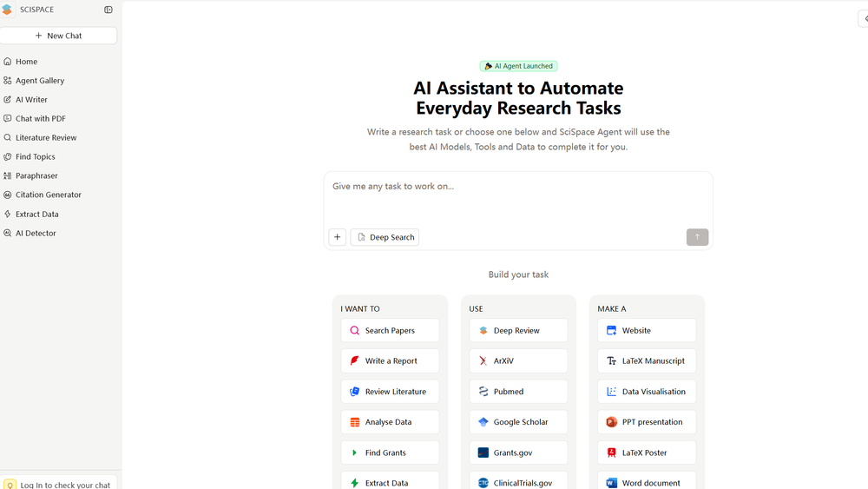Image resolution: width=868 pixels, height=489 pixels.
Task: Select Extract Data in the sidebar
Action: pyautogui.click(x=37, y=214)
